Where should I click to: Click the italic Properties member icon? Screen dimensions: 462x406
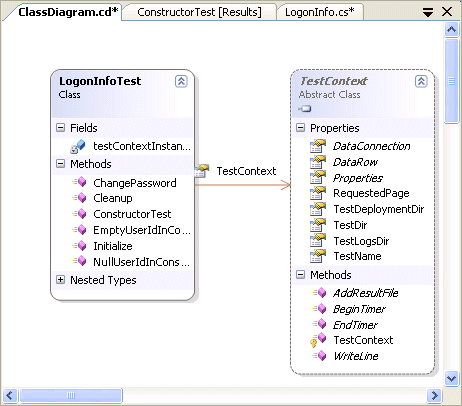point(318,178)
